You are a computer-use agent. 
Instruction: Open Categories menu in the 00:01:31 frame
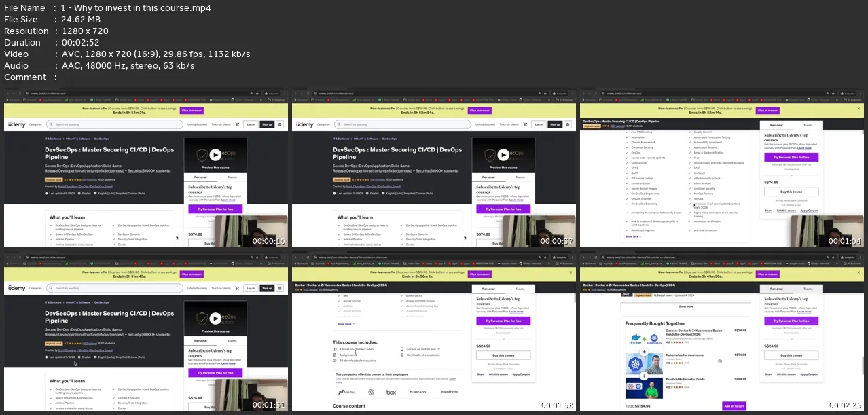coord(36,288)
